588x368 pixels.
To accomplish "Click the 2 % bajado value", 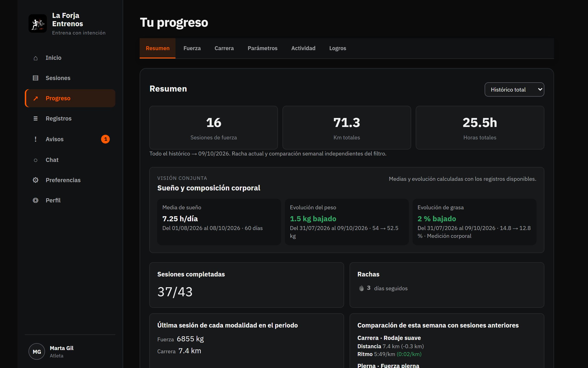I will (437, 218).
